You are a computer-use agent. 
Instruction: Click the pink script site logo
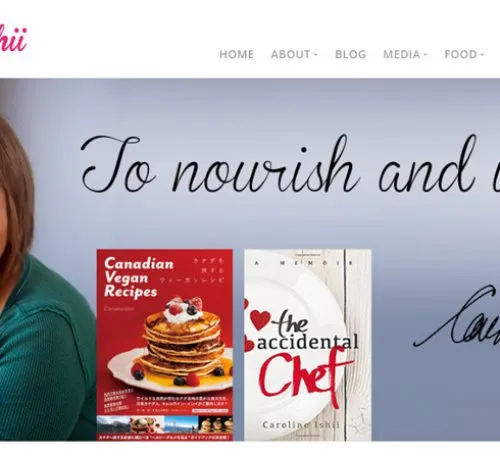coord(13,38)
